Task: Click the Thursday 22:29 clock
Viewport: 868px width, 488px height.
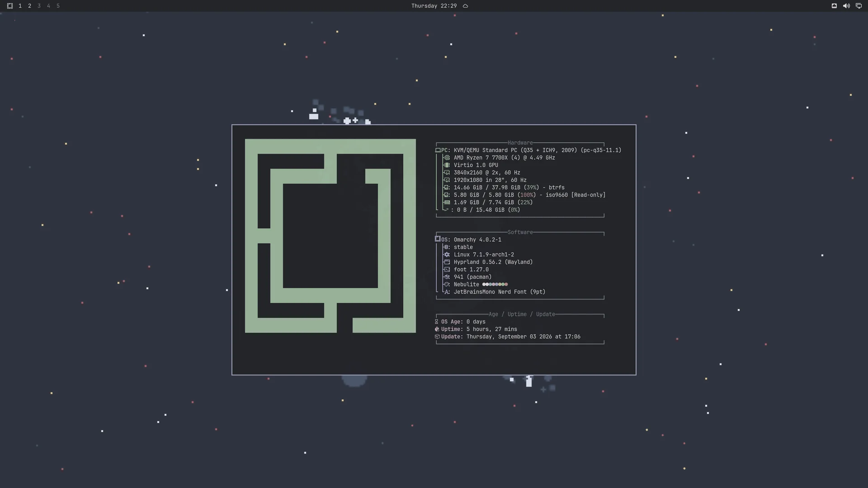Action: (x=434, y=6)
